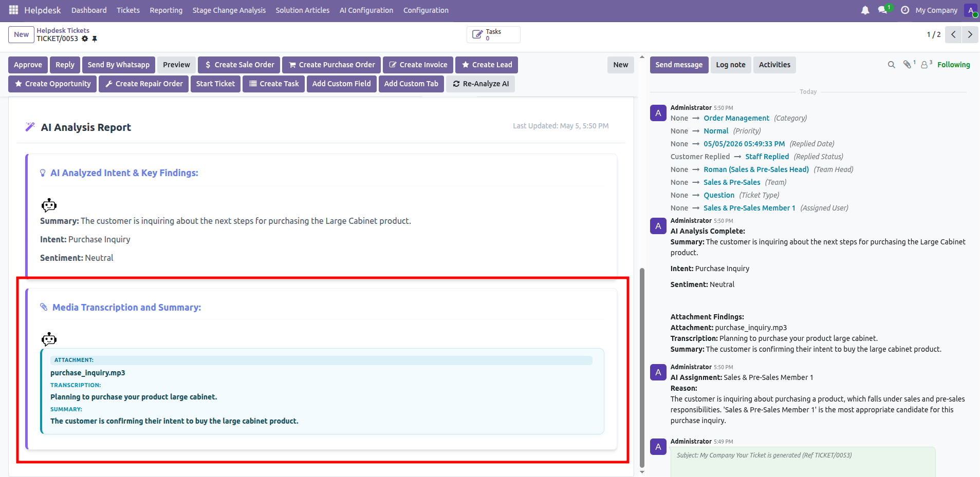Click the Activities button in chatter
Viewport: 980px width, 477px height.
pyautogui.click(x=774, y=65)
